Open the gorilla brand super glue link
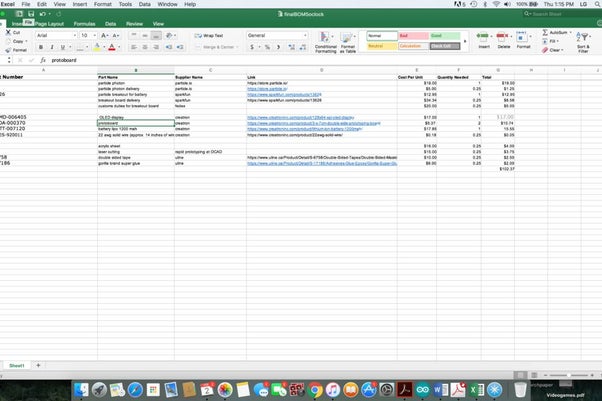 tap(322, 164)
